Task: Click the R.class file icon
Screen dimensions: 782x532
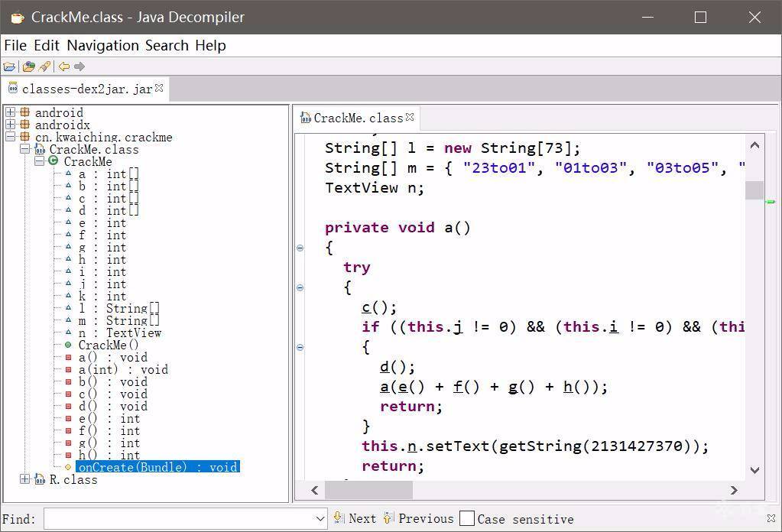Action: point(40,480)
